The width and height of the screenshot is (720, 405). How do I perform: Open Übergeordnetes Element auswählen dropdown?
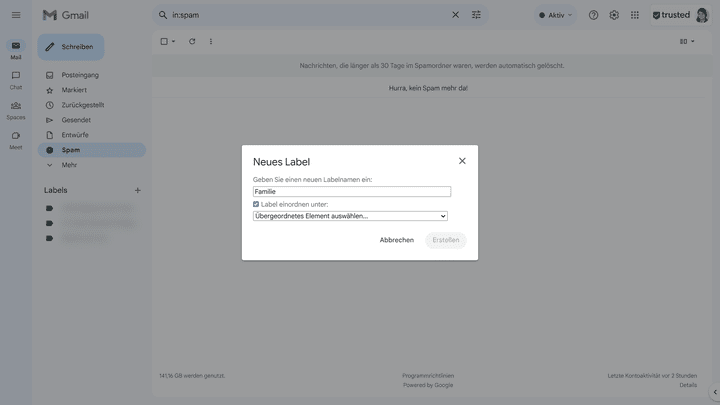[x=350, y=216]
